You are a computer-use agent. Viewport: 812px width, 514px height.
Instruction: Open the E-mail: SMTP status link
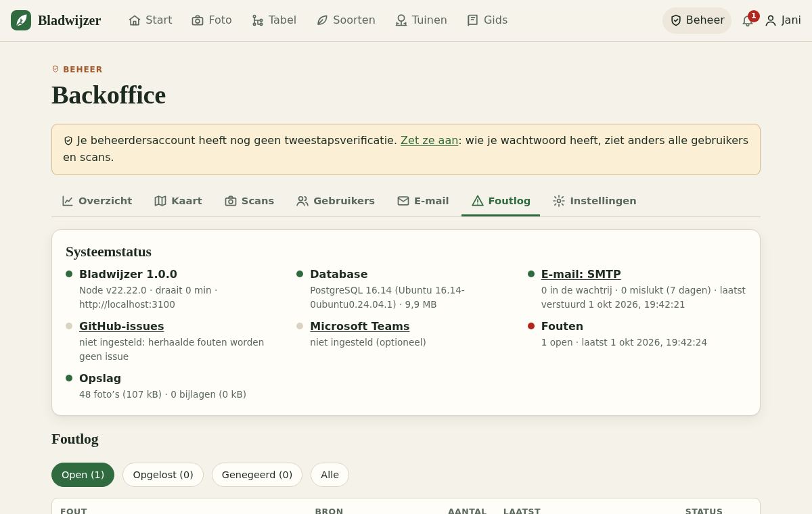(x=581, y=274)
